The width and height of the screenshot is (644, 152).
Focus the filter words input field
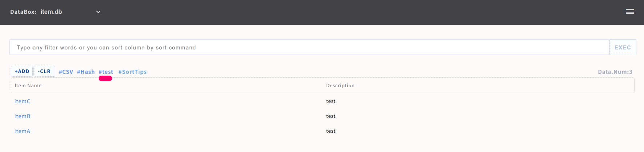[309, 47]
